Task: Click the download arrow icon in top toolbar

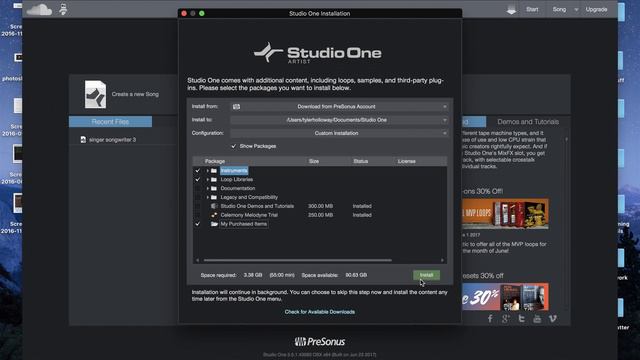Action: [511, 10]
